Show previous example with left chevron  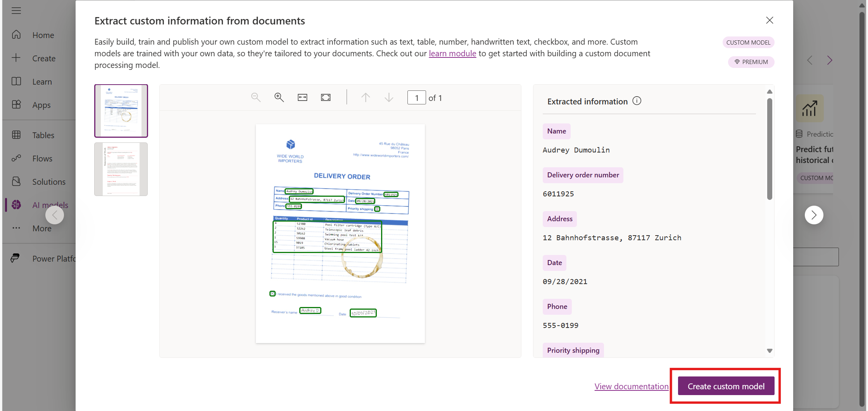tap(55, 215)
